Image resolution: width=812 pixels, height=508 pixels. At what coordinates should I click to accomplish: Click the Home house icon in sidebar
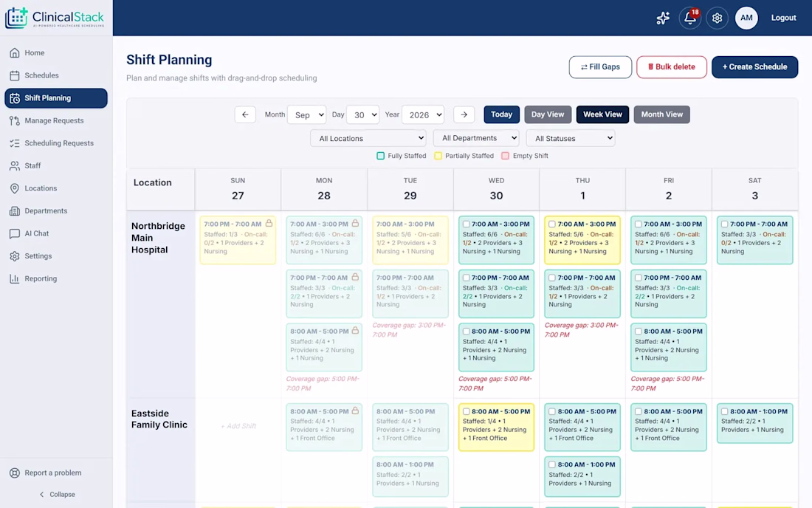point(15,53)
